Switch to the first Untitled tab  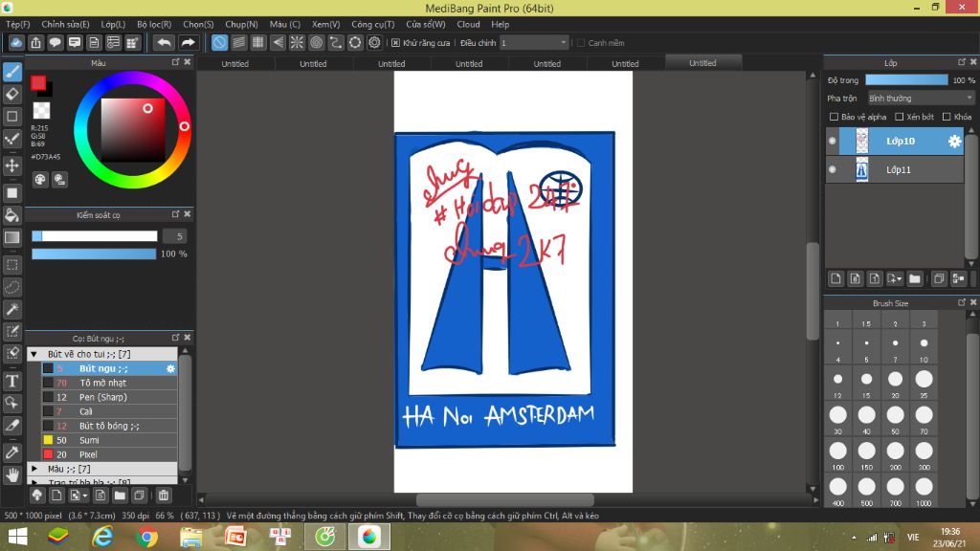(x=234, y=64)
